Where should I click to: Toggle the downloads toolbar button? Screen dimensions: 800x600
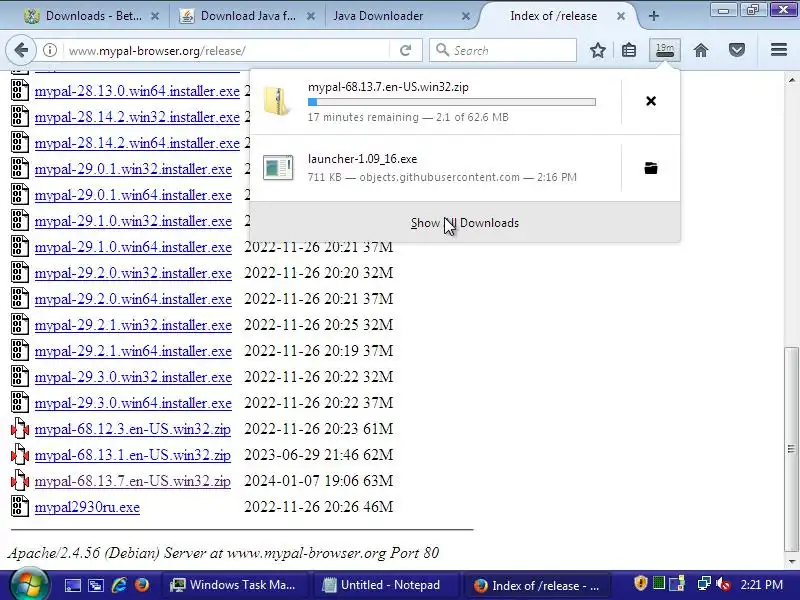pyautogui.click(x=664, y=50)
